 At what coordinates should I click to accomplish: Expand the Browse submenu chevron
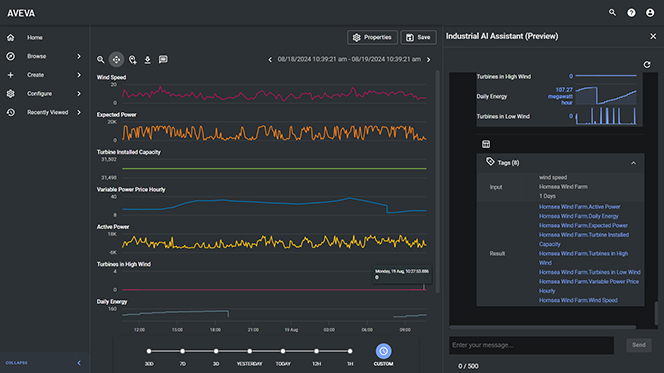point(79,56)
